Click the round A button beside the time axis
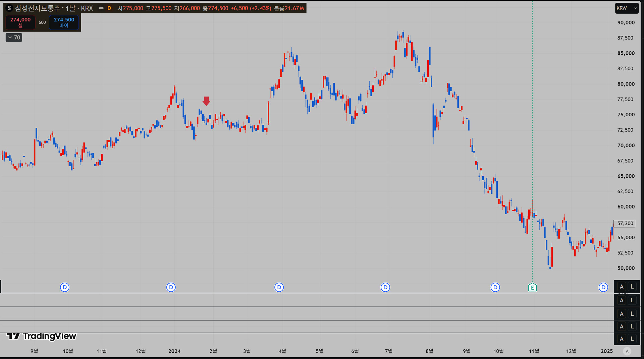This screenshot has width=644, height=359. pyautogui.click(x=627, y=351)
